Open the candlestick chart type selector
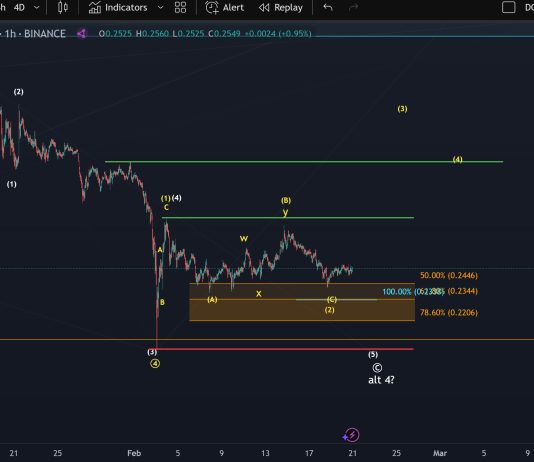The width and height of the screenshot is (534, 462). click(63, 7)
